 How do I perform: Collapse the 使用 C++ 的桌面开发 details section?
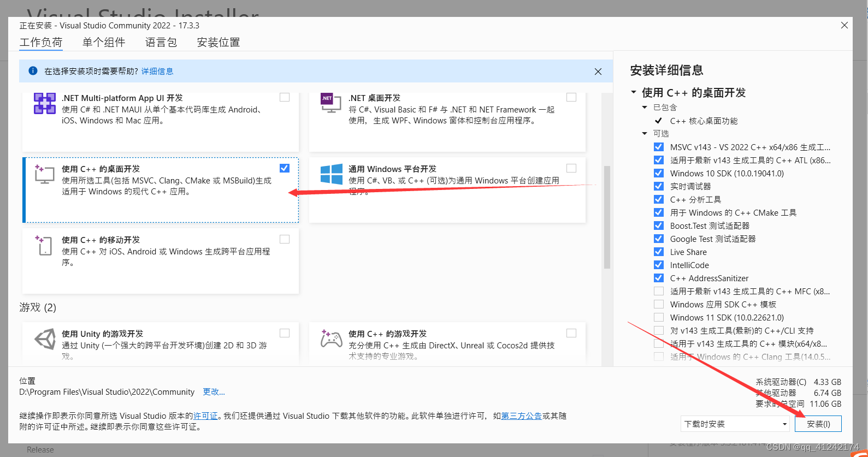pos(634,92)
